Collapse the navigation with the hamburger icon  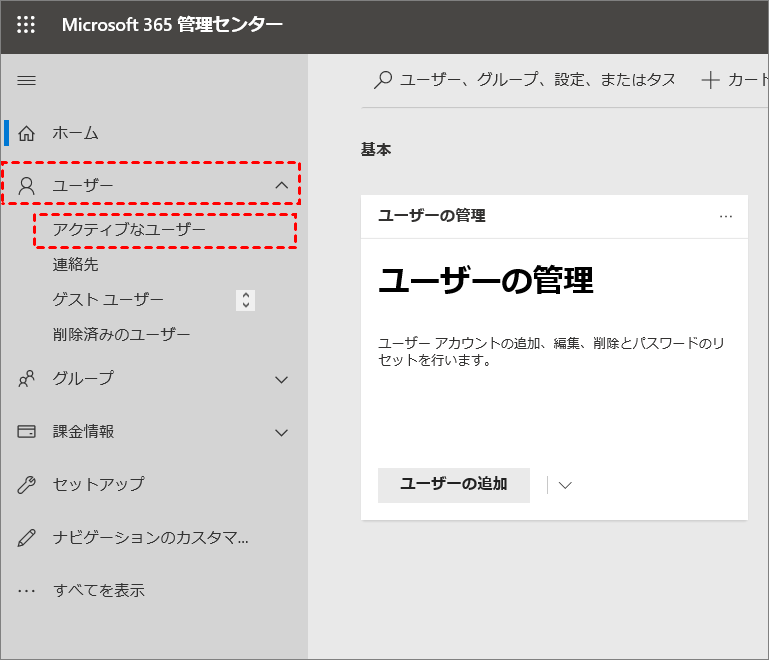(x=26, y=80)
